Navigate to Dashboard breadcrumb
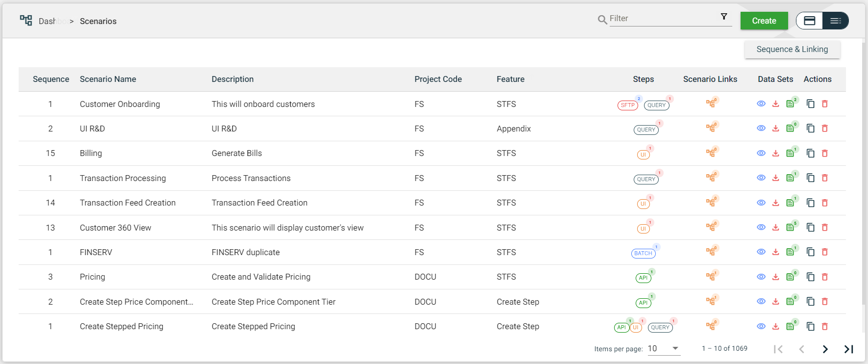 coord(48,21)
